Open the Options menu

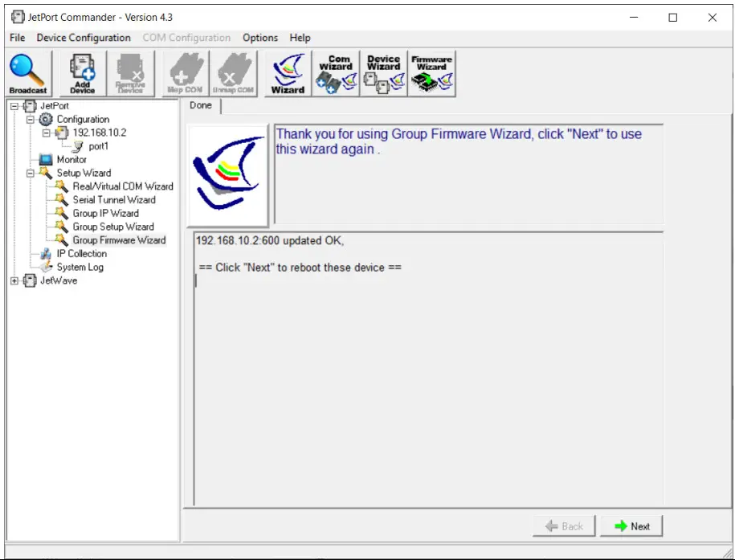coord(259,37)
